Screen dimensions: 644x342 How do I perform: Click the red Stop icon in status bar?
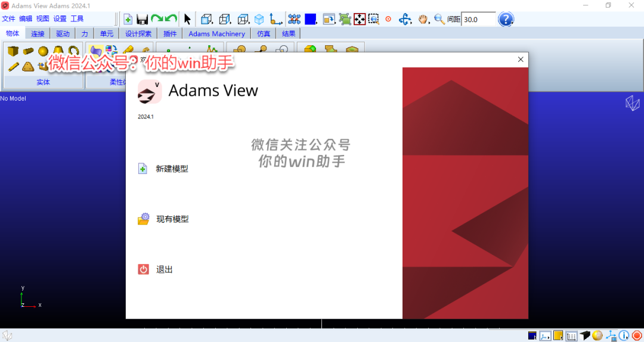637,336
